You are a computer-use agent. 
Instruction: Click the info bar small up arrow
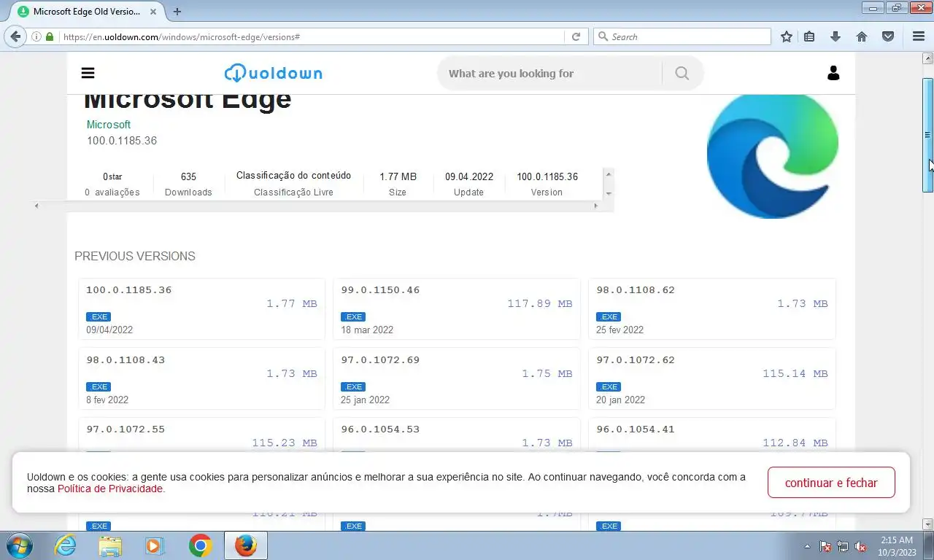point(609,174)
